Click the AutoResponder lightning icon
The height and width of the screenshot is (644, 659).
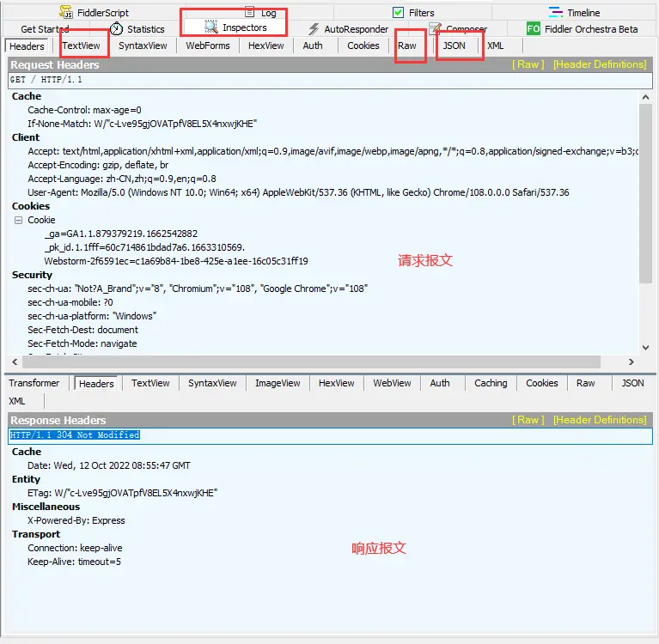pos(314,29)
